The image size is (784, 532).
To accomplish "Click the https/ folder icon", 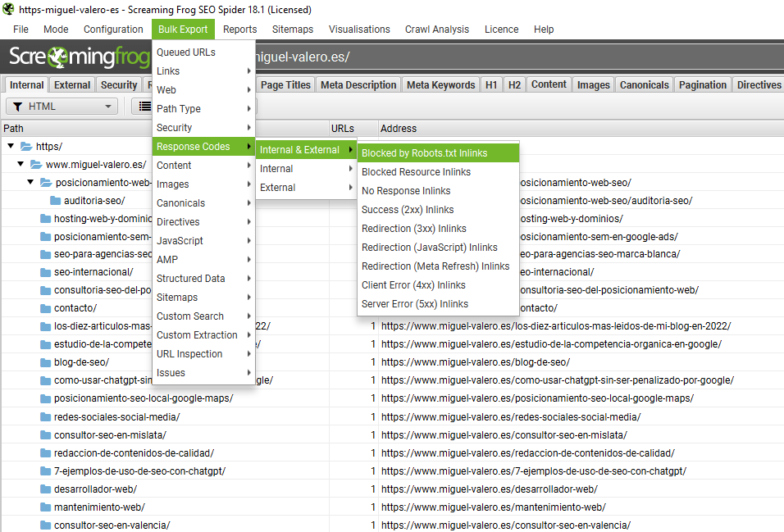I will click(x=26, y=146).
